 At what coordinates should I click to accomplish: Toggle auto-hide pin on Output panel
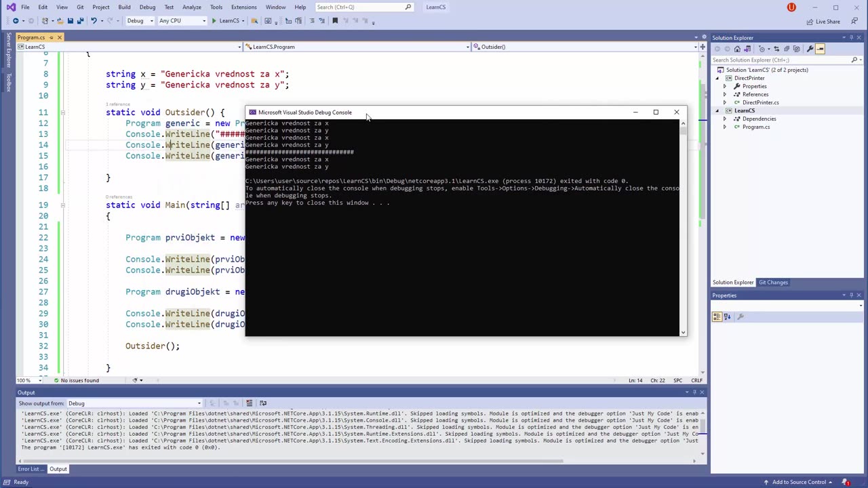694,392
